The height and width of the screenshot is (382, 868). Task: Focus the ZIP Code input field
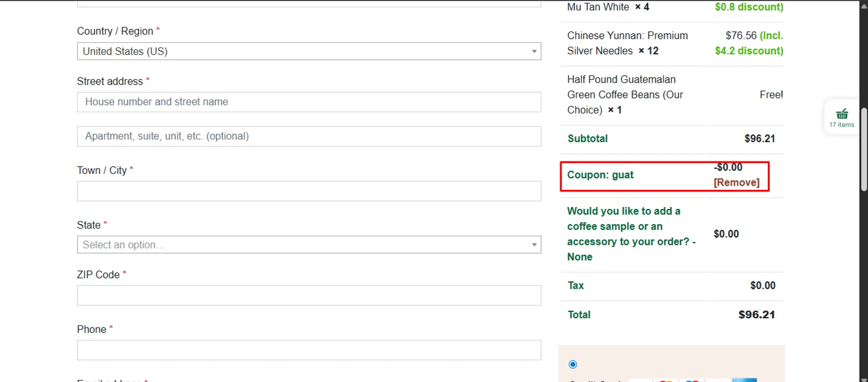(x=309, y=295)
